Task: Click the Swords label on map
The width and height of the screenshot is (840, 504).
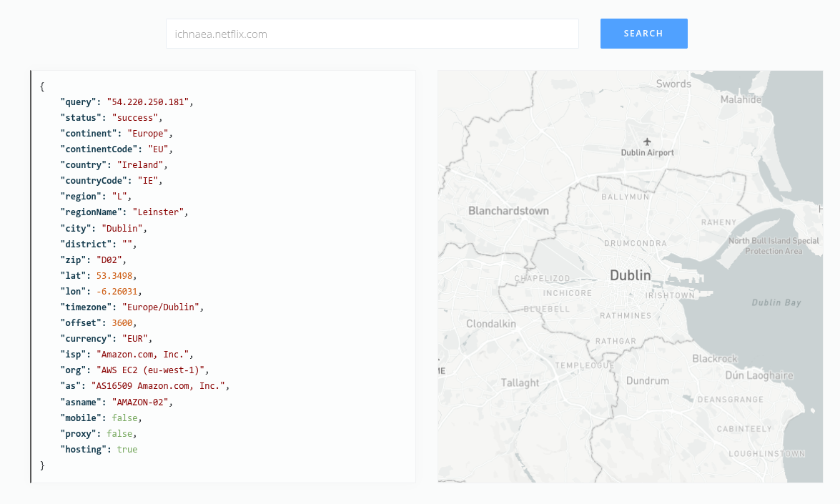Action: point(673,84)
